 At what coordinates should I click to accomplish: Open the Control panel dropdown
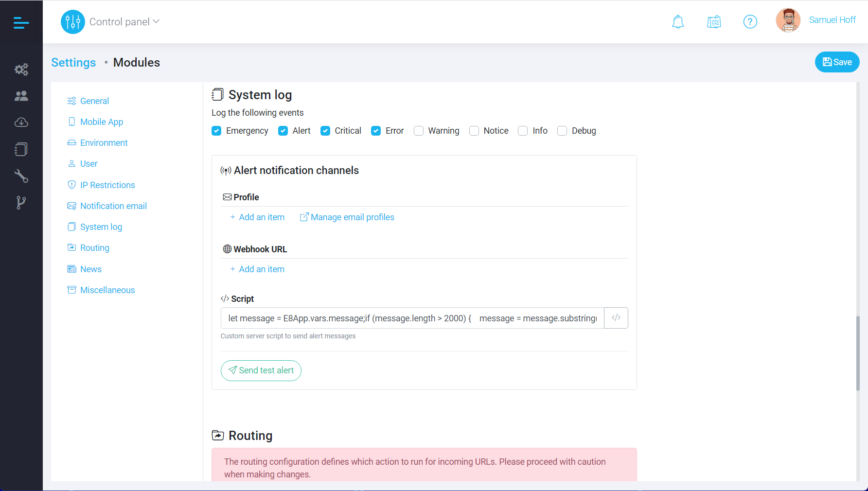coord(124,21)
